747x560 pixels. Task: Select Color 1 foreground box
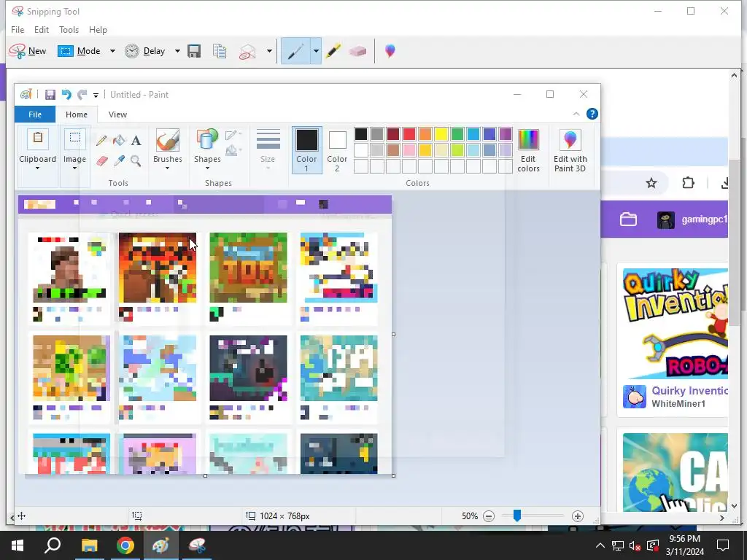[307, 149]
